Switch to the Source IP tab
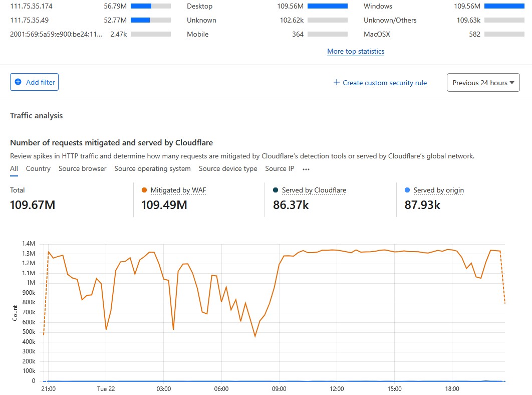Screen dimensions: 532x395 pyautogui.click(x=280, y=169)
